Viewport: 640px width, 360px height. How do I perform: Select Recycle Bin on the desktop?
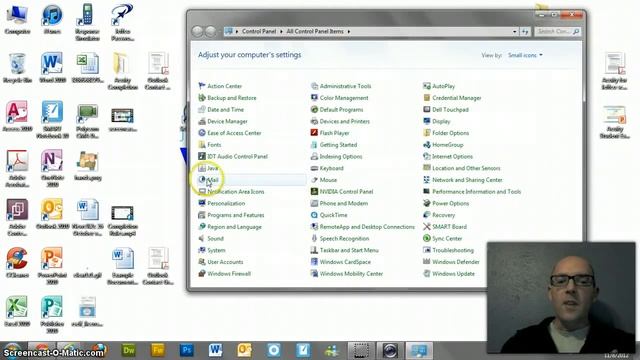coord(17,68)
